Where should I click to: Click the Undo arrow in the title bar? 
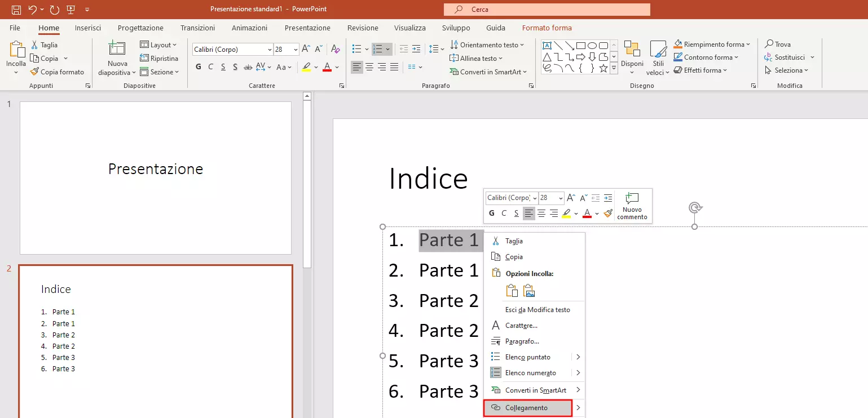tap(33, 10)
